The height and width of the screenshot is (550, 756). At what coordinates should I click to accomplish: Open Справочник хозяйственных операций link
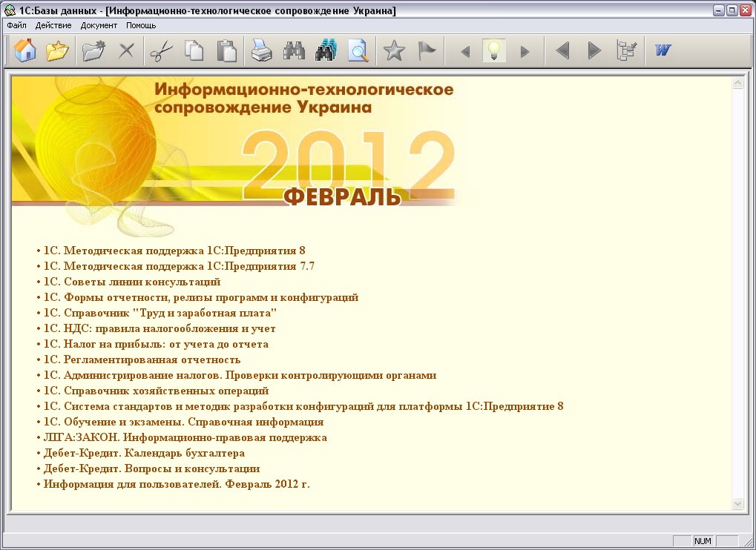[x=157, y=391]
